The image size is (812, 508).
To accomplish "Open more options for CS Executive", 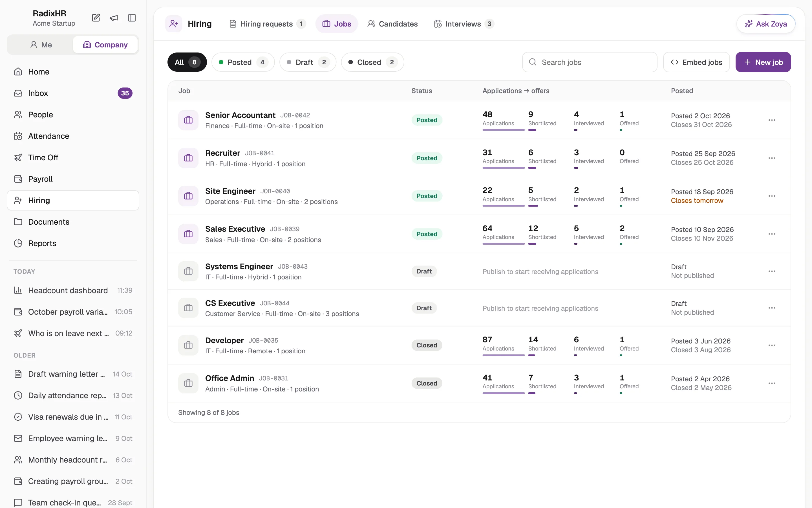I will (772, 308).
